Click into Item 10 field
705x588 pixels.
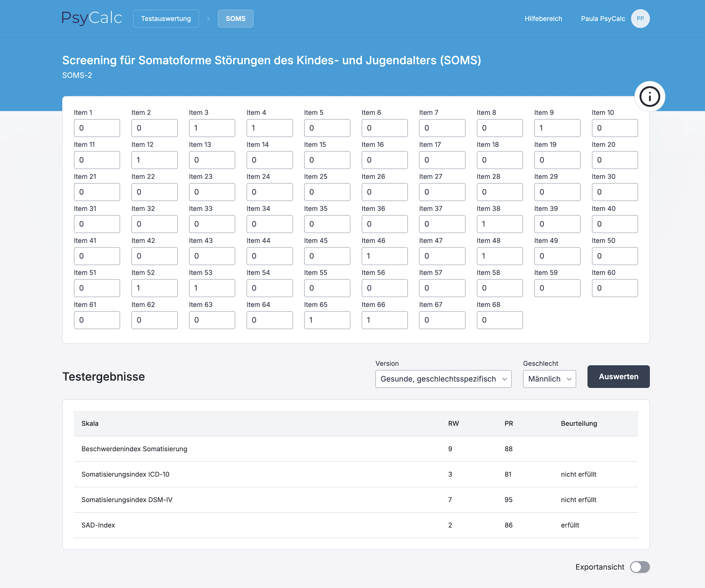click(614, 128)
